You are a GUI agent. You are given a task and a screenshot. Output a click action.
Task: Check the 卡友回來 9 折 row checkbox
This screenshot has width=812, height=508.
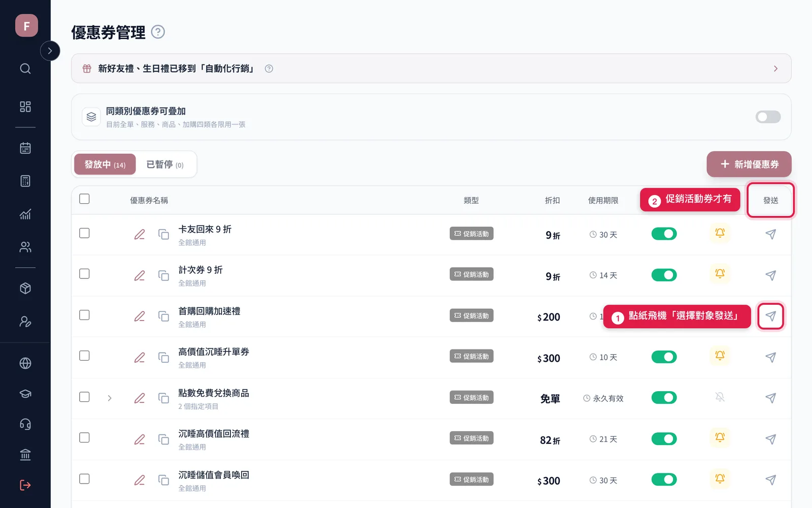click(x=84, y=233)
